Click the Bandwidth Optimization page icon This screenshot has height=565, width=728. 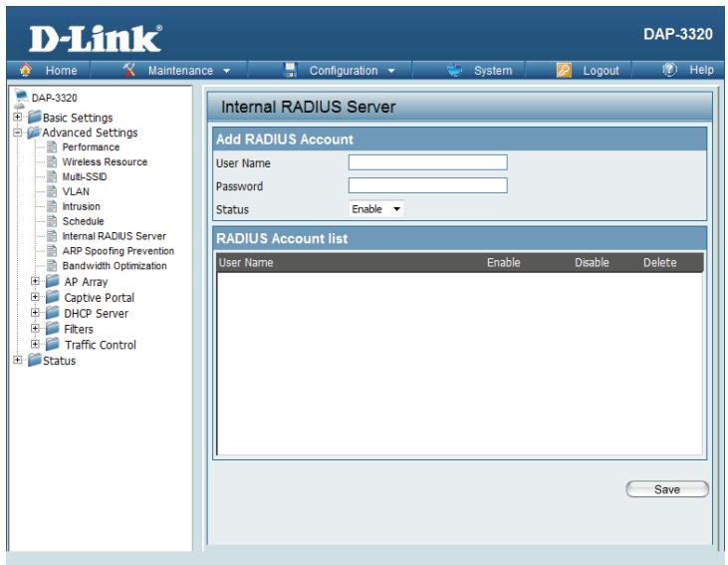[x=52, y=266]
